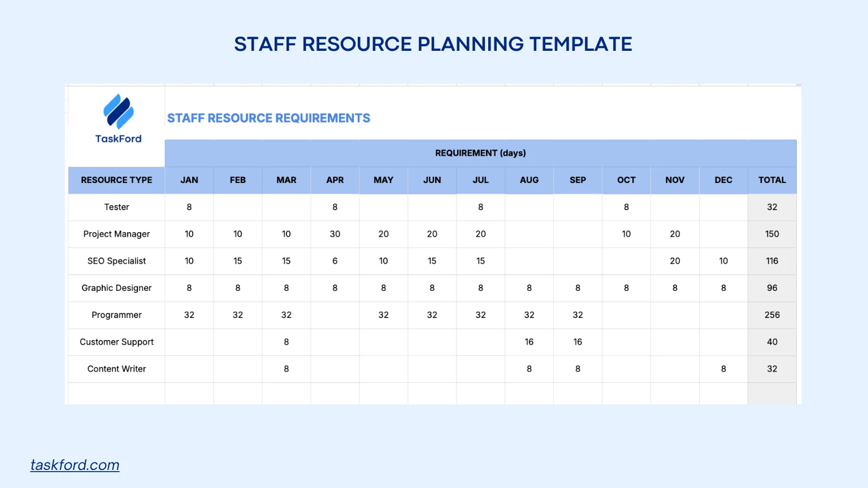Click the JUN column header
The image size is (868, 488).
coord(432,180)
